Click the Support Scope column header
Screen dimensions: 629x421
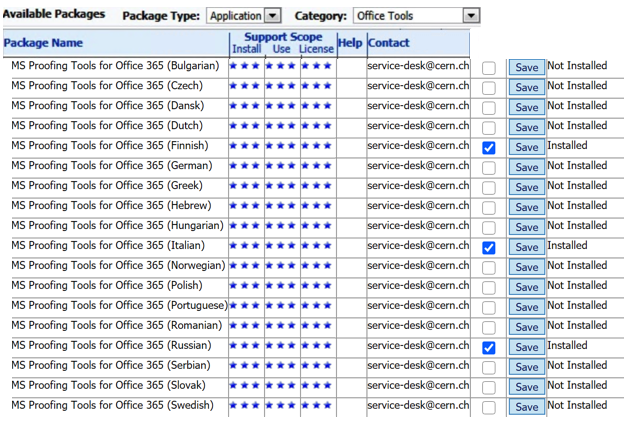pos(283,37)
